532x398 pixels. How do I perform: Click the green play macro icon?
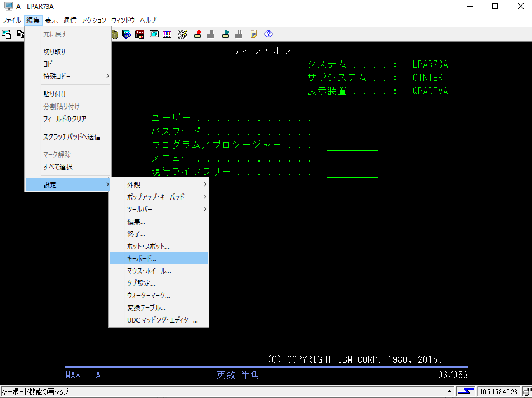225,34
